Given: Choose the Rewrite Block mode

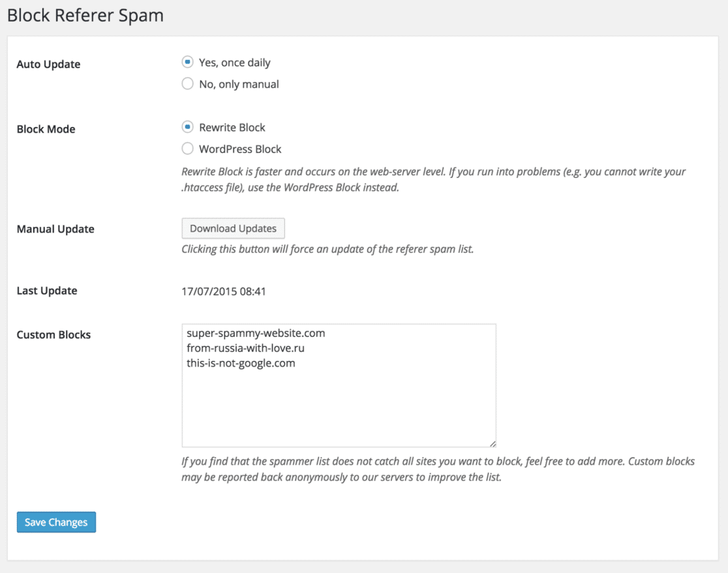Looking at the screenshot, I should click(187, 126).
